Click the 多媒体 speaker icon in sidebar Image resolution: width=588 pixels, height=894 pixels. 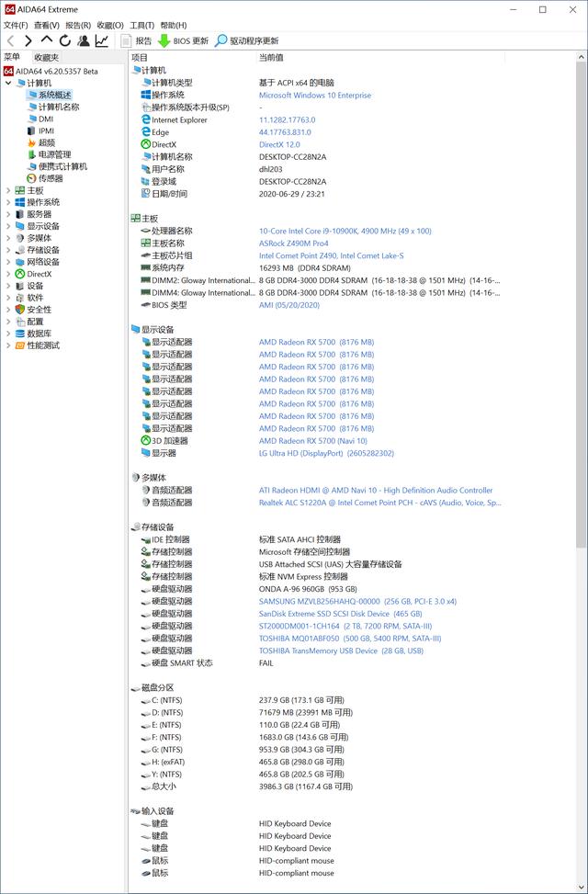[x=20, y=238]
